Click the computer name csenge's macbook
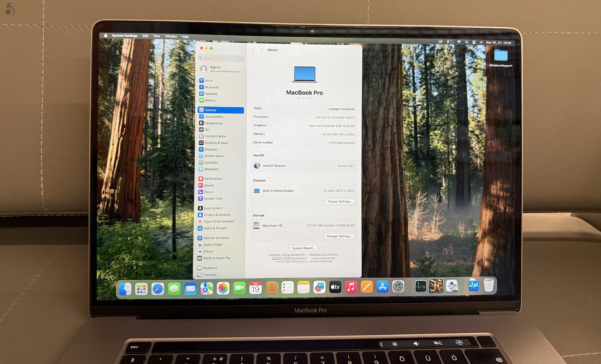This screenshot has width=601, height=364. pyautogui.click(x=342, y=109)
